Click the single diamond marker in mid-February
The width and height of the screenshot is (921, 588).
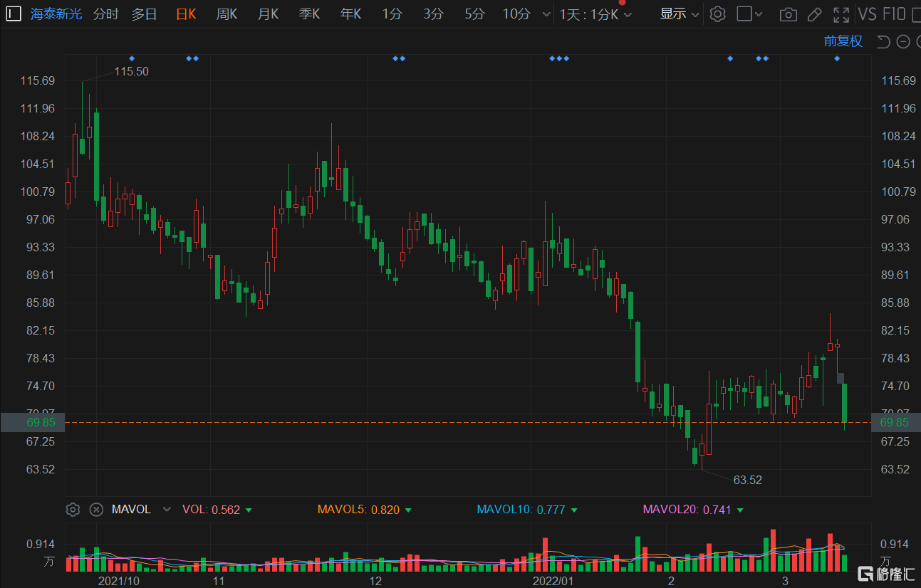730,58
